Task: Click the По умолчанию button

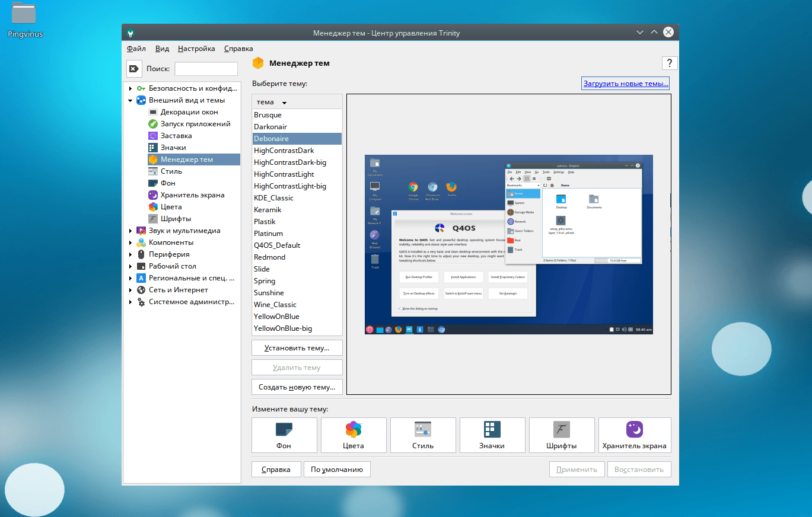Action: (337, 470)
